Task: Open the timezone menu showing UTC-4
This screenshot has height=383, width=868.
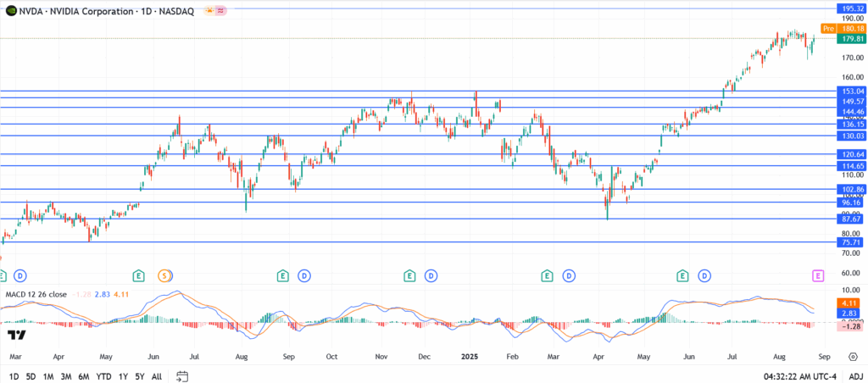Action: coord(798,375)
